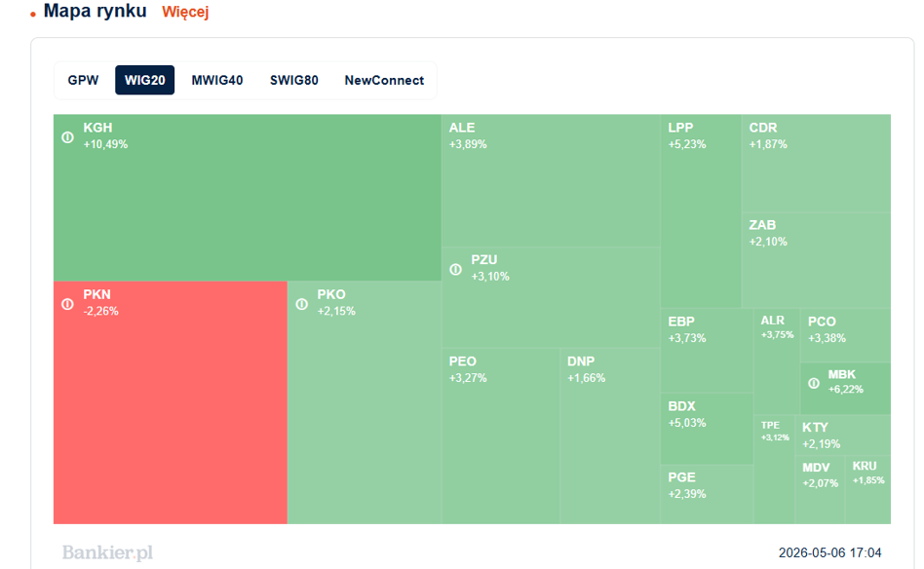Click the info icon next to PKN
Screen dimensions: 924x569
[68, 304]
